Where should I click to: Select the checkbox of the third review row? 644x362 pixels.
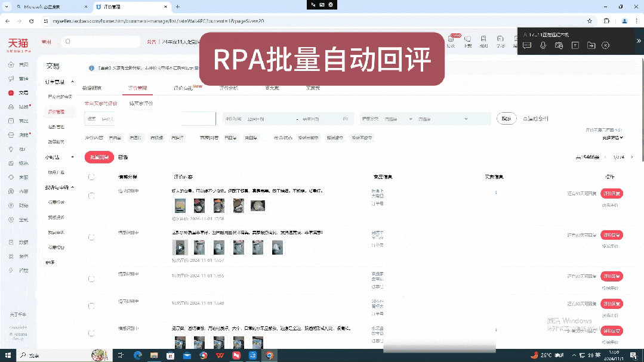pos(91,279)
